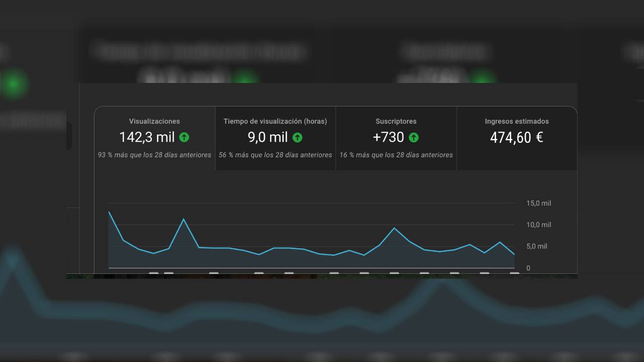Click green up-arrow icon beside 142,3 mil
This screenshot has width=644, height=362.
[x=184, y=137]
